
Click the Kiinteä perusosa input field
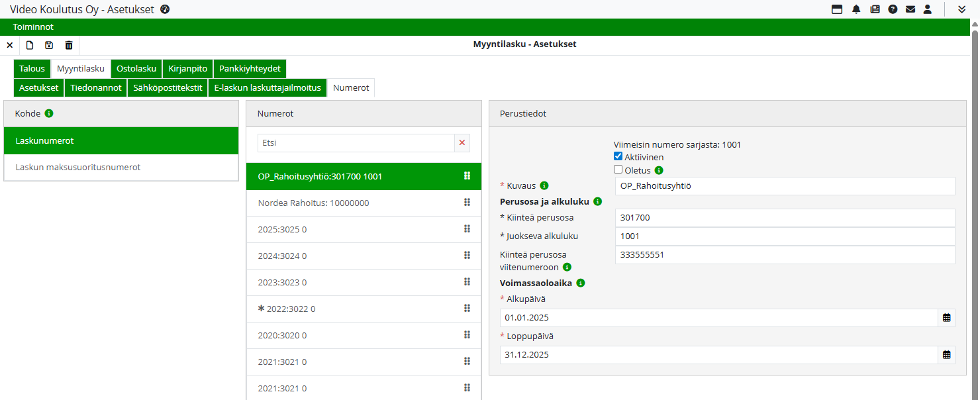pyautogui.click(x=785, y=218)
